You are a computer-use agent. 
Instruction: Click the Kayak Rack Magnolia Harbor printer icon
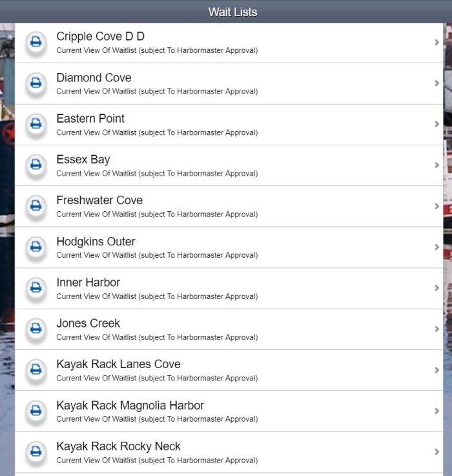click(x=36, y=411)
